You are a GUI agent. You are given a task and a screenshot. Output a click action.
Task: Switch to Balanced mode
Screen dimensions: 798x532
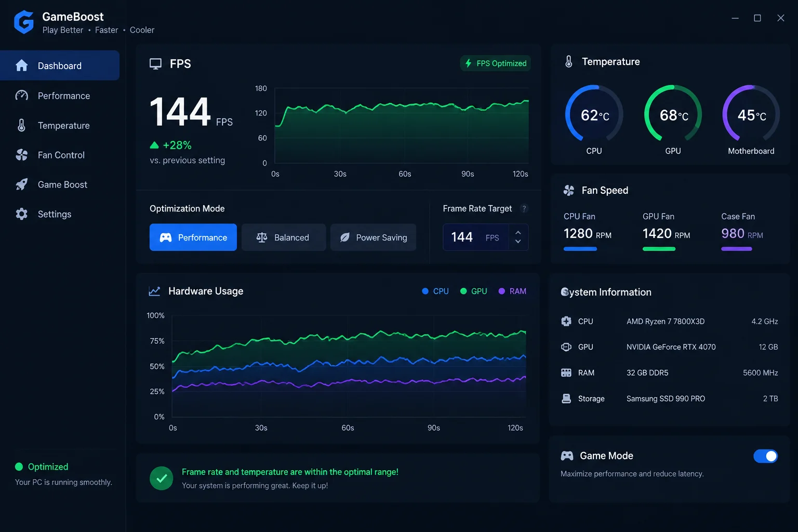(284, 237)
